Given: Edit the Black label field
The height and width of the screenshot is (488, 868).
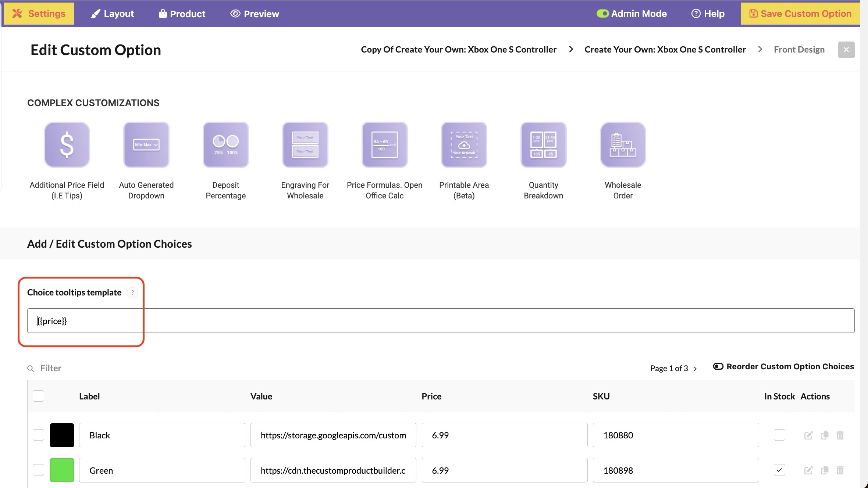Looking at the screenshot, I should 162,435.
